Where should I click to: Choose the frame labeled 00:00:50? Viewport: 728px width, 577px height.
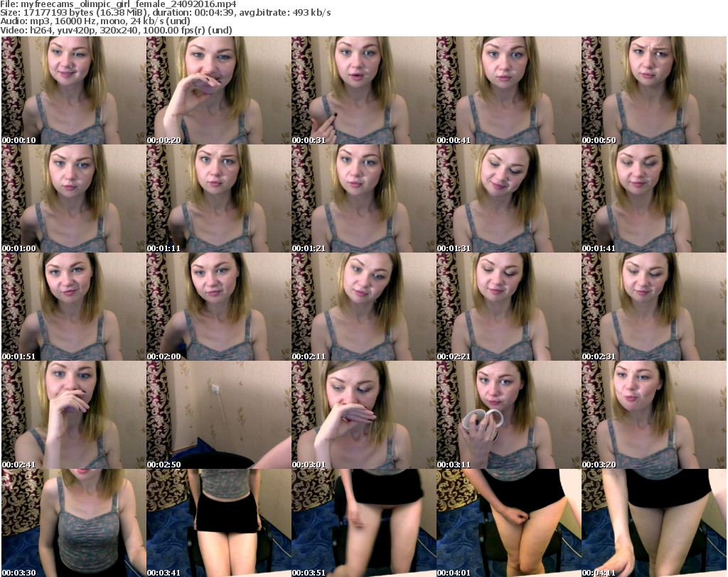tap(653, 90)
